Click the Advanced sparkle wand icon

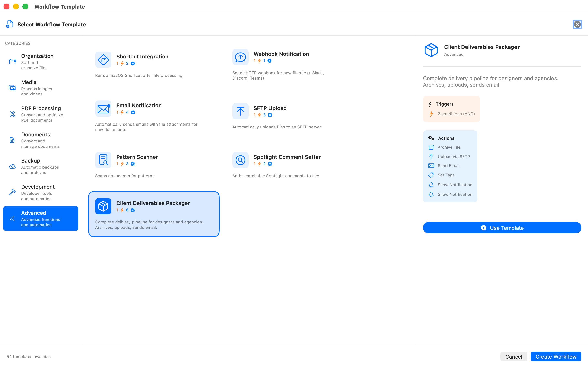(12, 219)
